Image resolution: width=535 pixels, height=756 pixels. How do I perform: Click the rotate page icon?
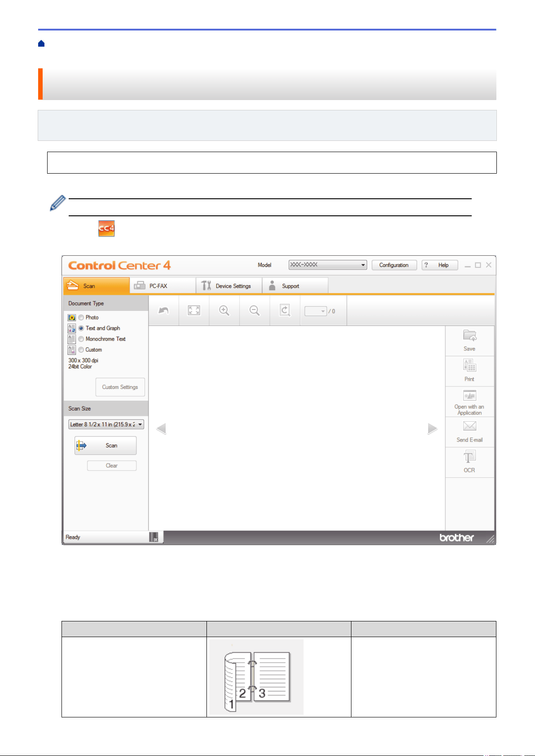click(x=285, y=310)
